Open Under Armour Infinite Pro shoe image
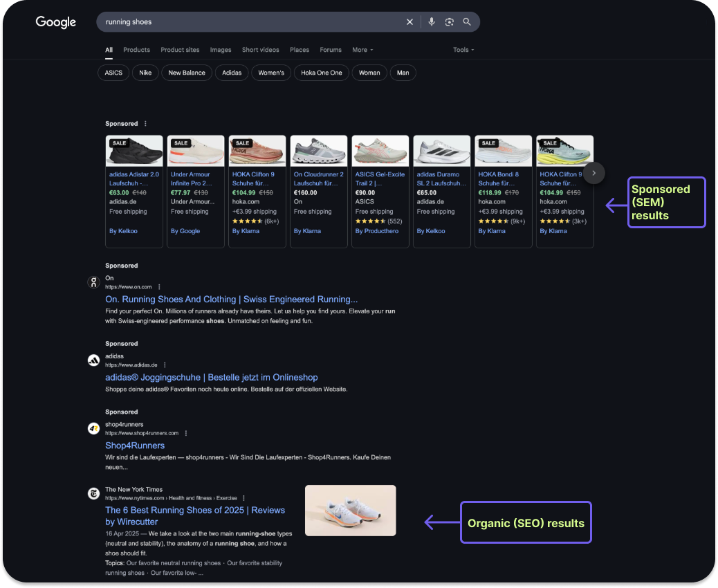The height and width of the screenshot is (588, 718). pyautogui.click(x=196, y=151)
